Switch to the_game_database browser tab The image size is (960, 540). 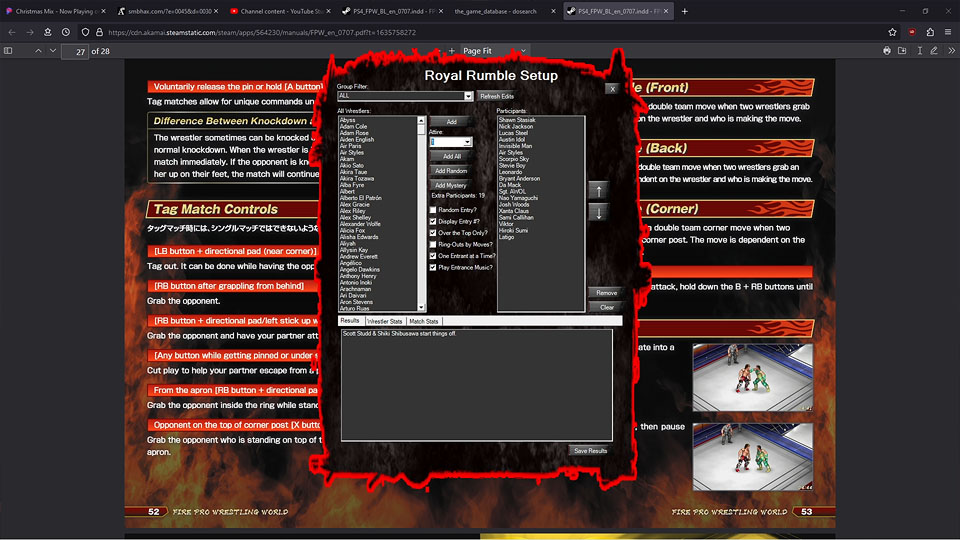click(503, 11)
